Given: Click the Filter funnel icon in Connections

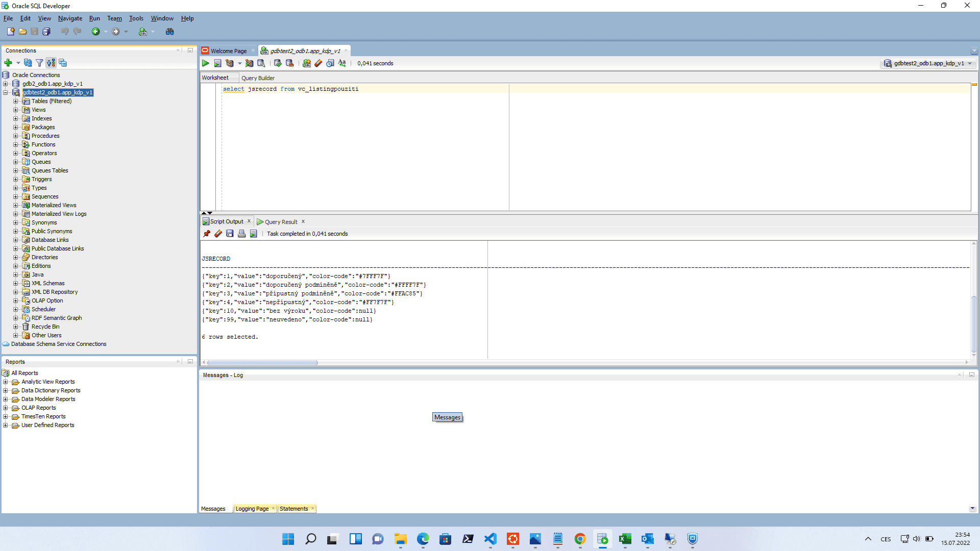Looking at the screenshot, I should [39, 63].
